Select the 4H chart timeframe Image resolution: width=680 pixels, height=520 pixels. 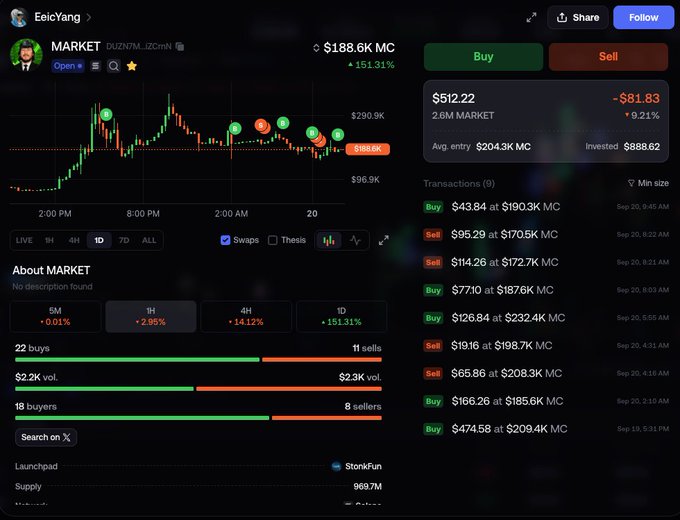point(74,240)
